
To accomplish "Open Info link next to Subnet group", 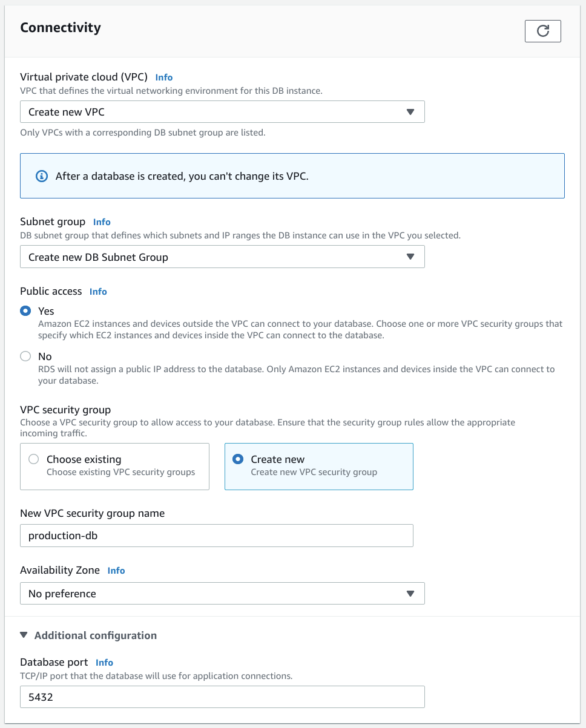I will point(102,222).
